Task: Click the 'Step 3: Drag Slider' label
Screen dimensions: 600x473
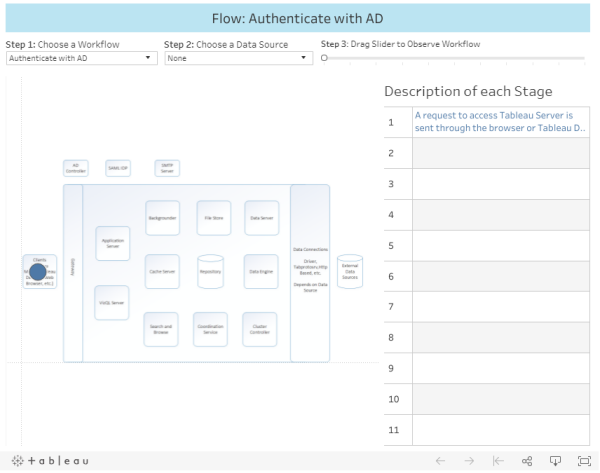Action: point(400,44)
